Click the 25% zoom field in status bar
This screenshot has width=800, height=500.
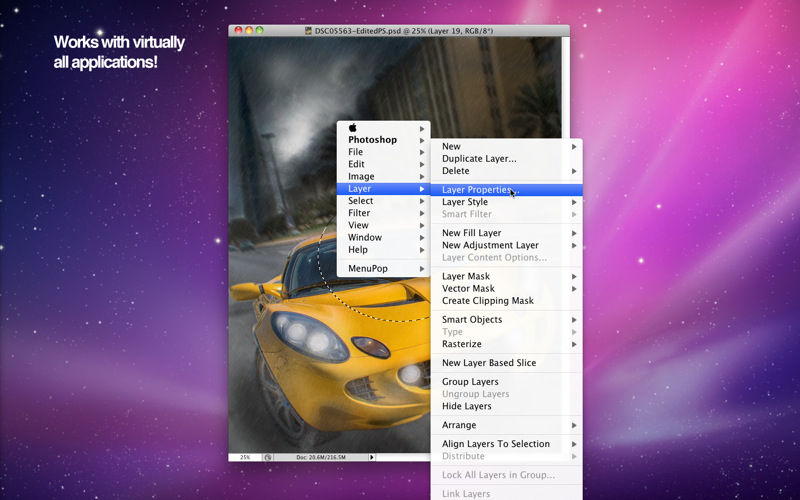245,457
